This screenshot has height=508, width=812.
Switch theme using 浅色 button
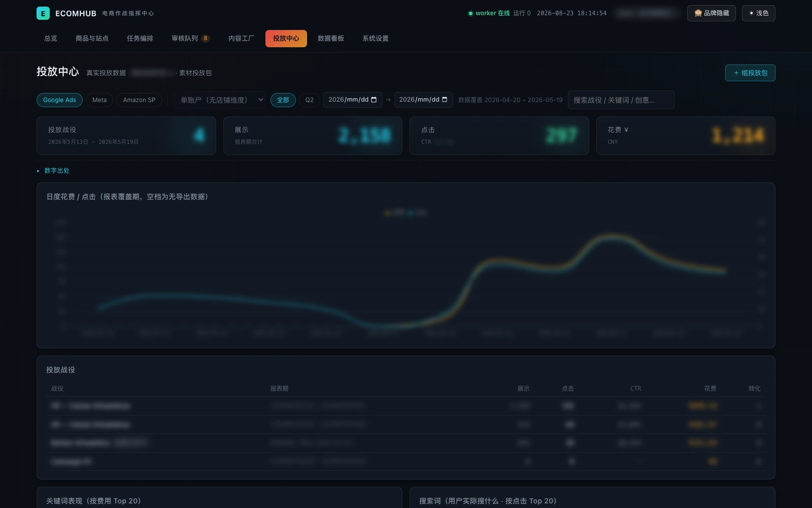[758, 13]
